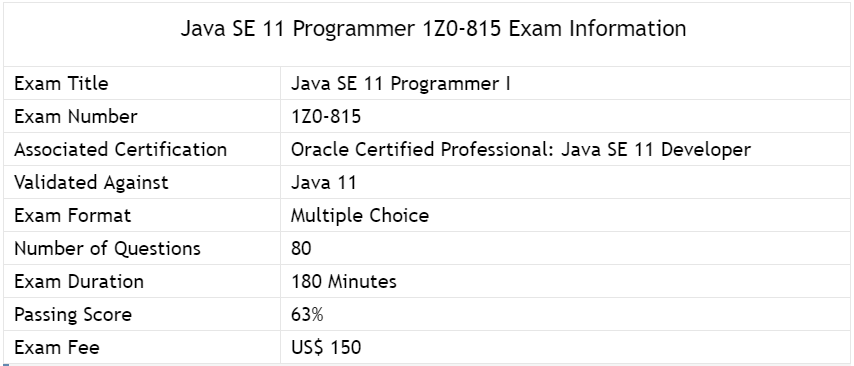
Task: Click the 180 Minutes value
Action: point(344,282)
